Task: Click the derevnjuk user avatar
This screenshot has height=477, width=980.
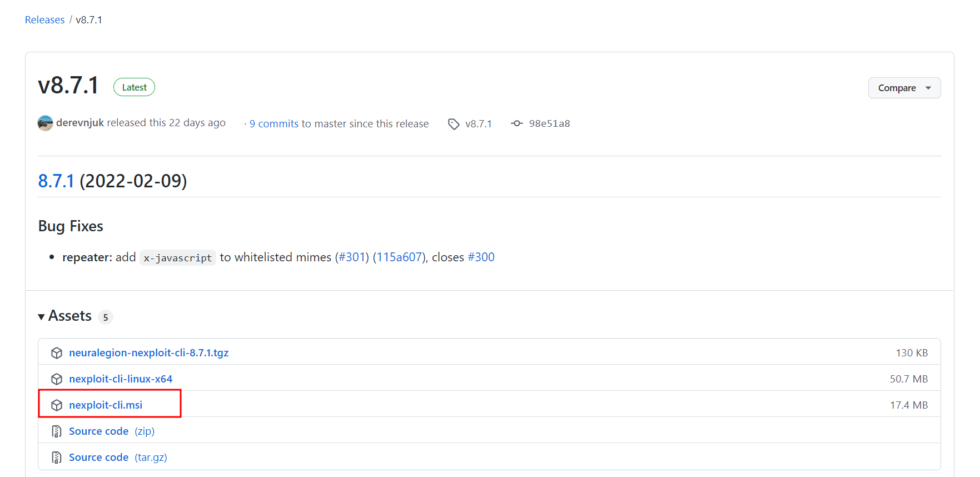Action: (45, 123)
